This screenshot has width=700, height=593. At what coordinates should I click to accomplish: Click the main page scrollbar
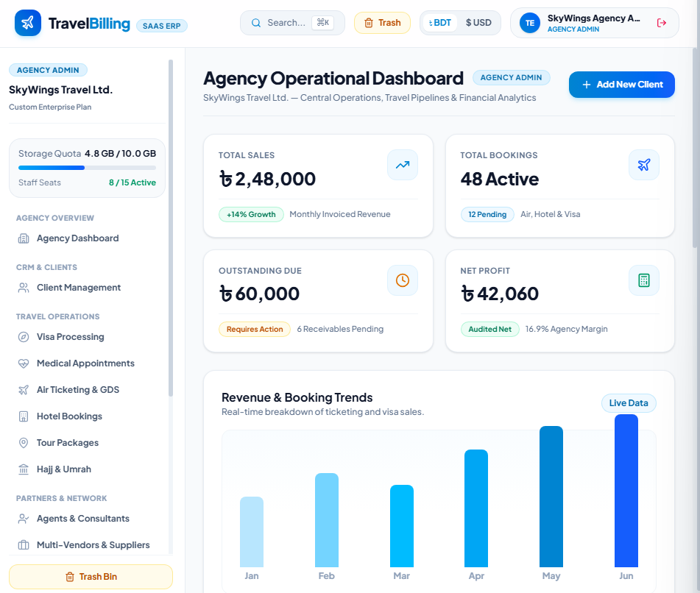[x=695, y=147]
